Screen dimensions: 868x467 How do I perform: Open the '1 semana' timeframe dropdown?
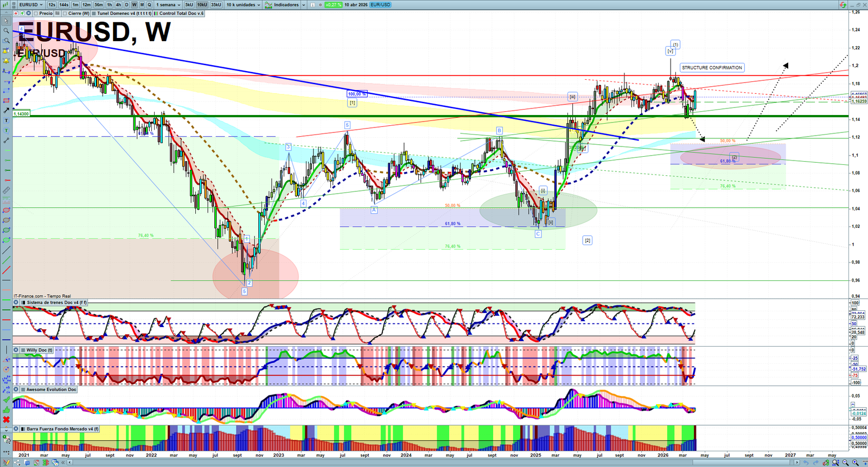tap(168, 4)
